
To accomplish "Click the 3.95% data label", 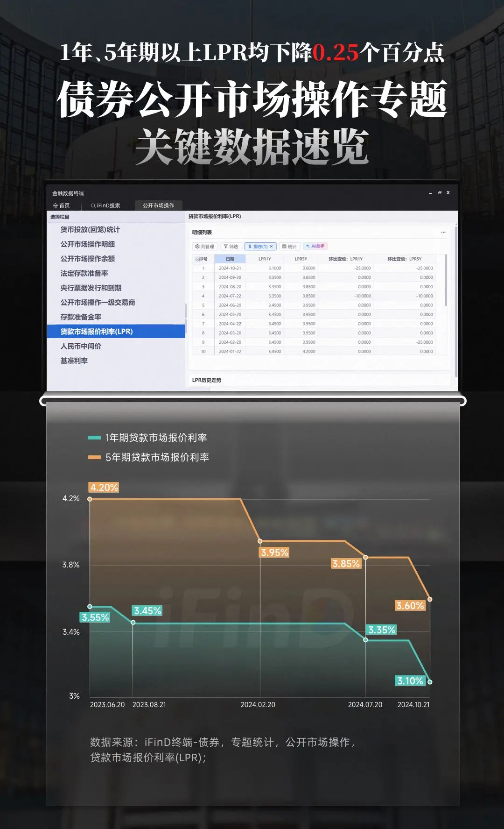I will [x=275, y=553].
